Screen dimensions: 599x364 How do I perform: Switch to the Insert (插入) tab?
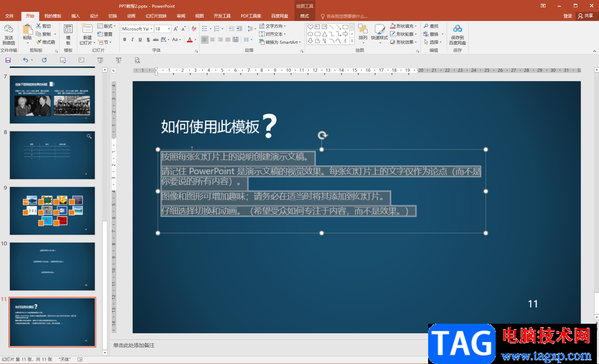(75, 16)
